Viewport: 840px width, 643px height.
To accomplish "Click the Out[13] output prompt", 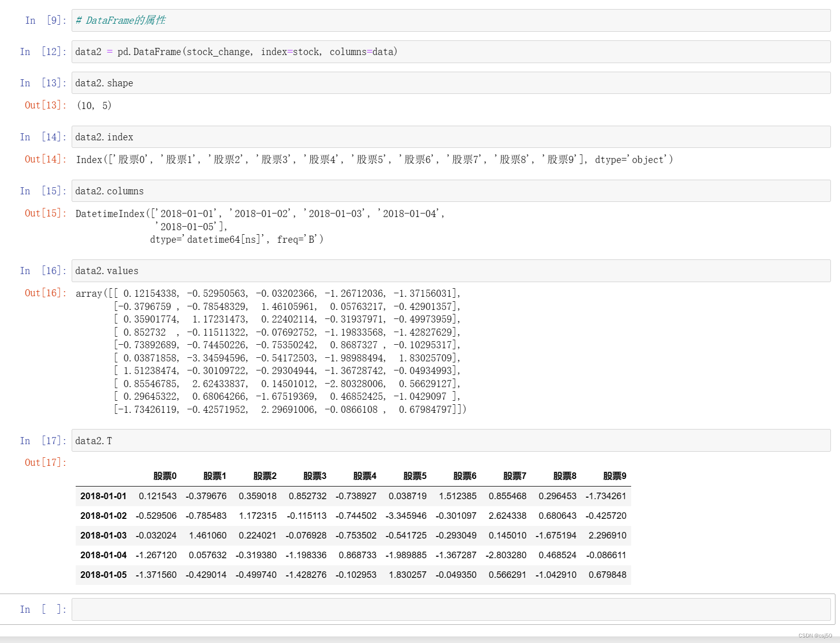I will (45, 105).
